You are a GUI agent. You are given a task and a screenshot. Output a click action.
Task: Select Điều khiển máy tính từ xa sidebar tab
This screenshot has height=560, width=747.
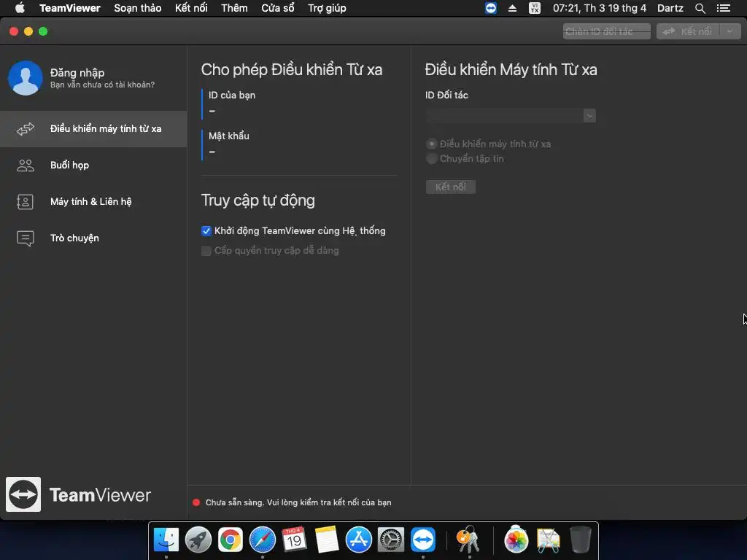pos(93,128)
